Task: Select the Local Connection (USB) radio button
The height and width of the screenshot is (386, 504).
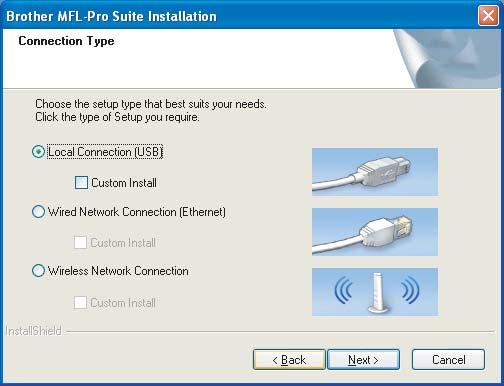Action: (x=38, y=152)
